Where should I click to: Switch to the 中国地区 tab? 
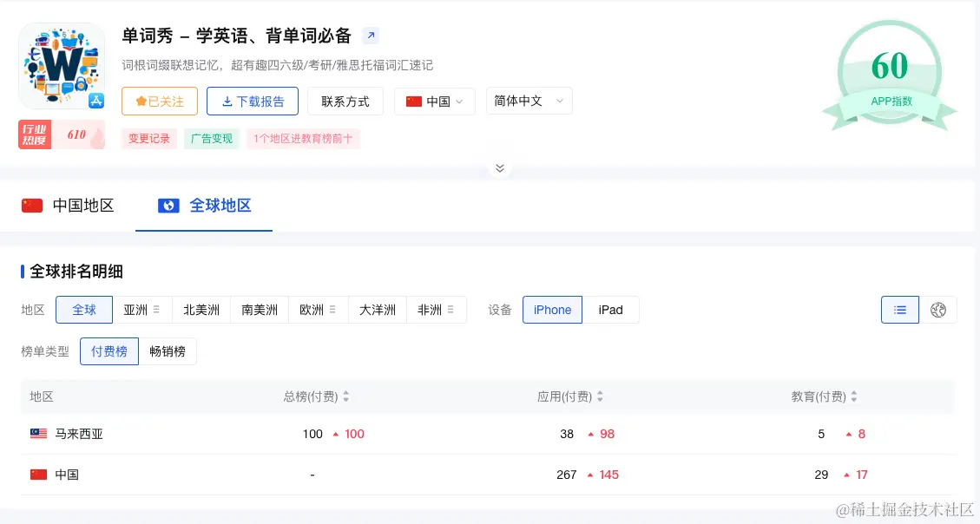[x=68, y=206]
